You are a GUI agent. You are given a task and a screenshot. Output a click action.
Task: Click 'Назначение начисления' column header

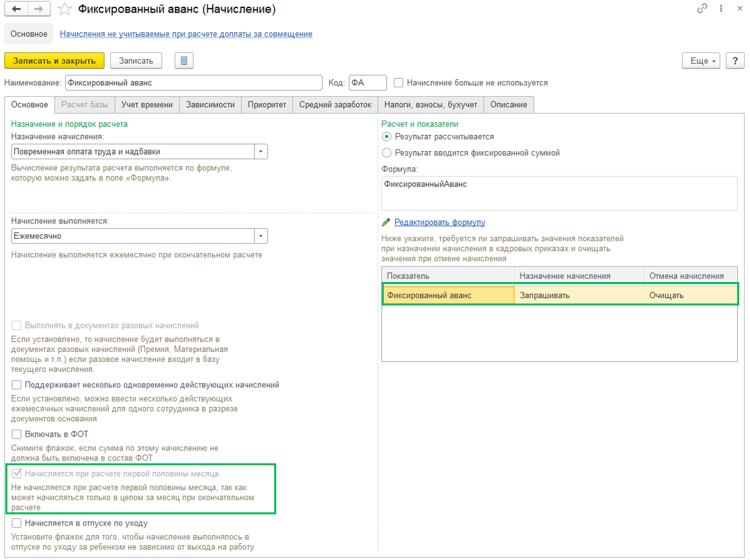tap(579, 276)
